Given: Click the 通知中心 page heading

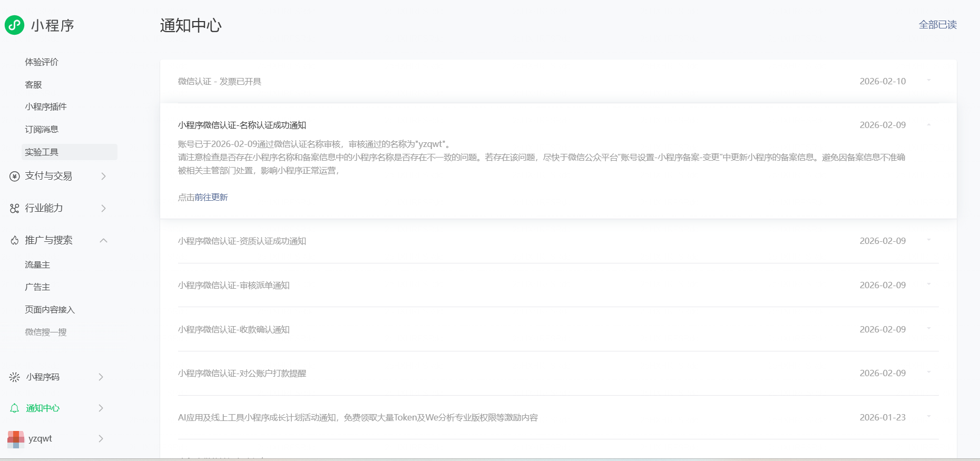Looking at the screenshot, I should [x=191, y=25].
